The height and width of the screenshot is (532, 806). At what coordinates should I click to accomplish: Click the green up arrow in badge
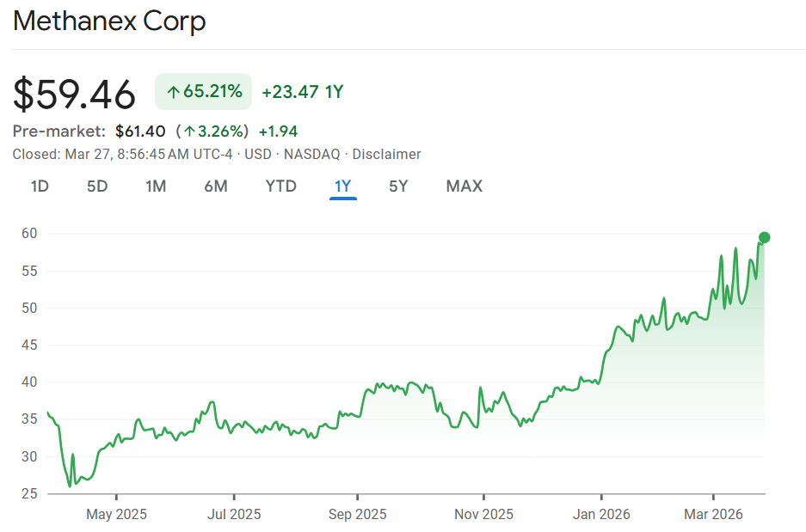pyautogui.click(x=173, y=92)
